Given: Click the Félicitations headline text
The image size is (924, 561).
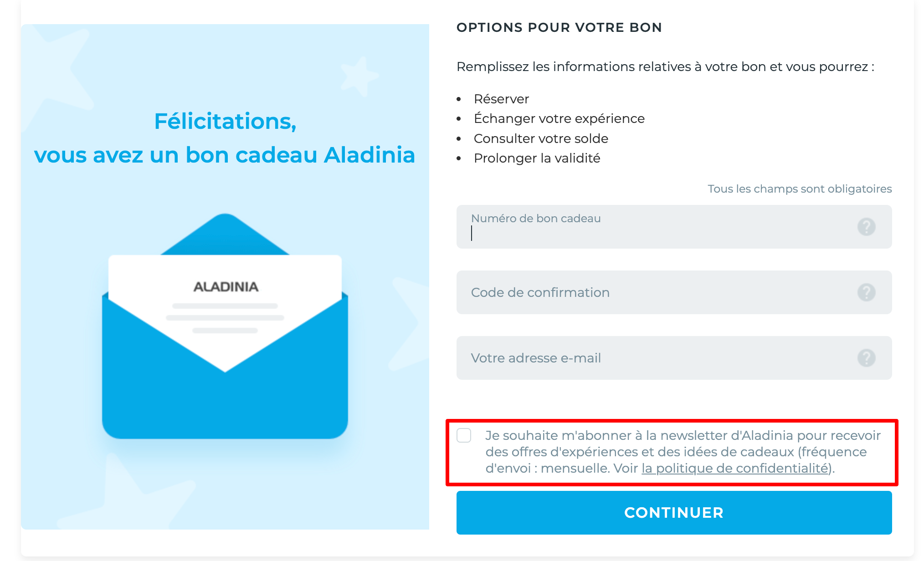Looking at the screenshot, I should pos(225,122).
